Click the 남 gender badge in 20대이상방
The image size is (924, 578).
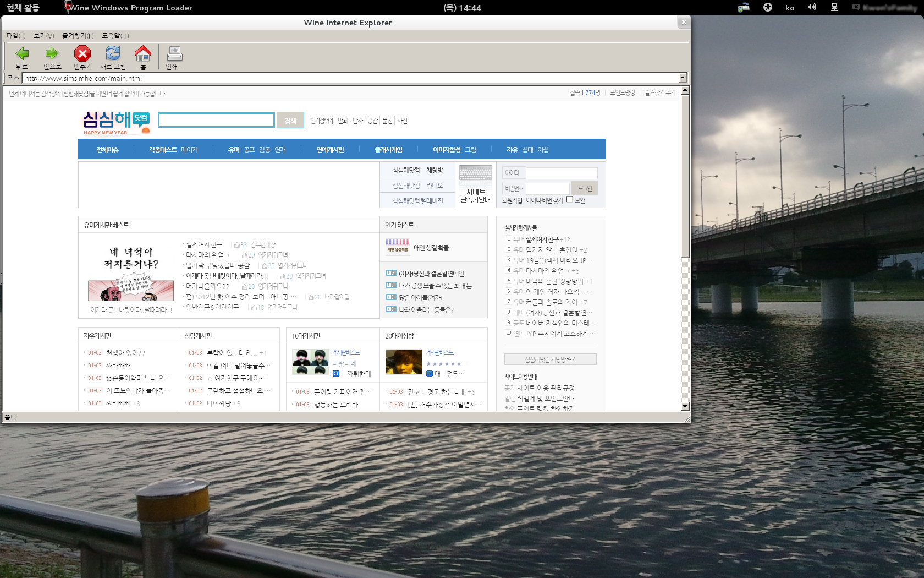click(x=430, y=374)
